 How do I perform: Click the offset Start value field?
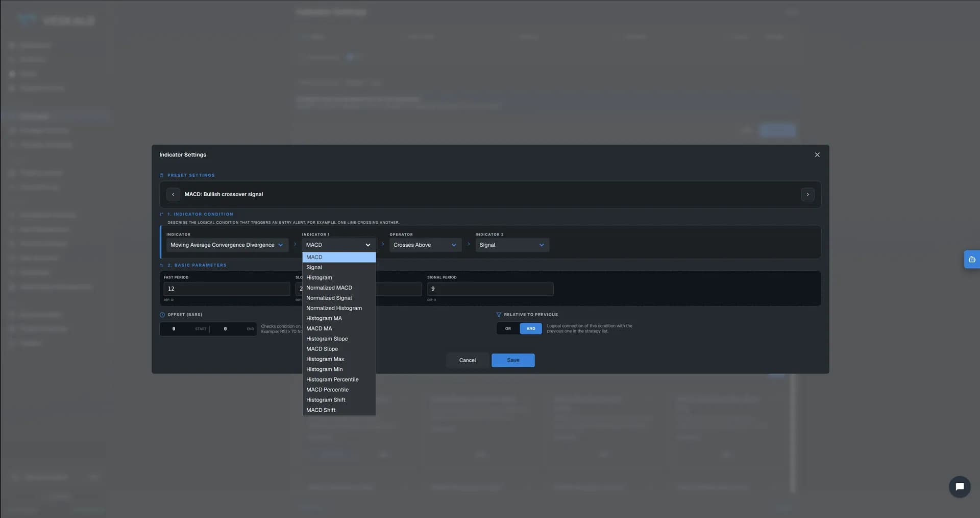pos(174,329)
